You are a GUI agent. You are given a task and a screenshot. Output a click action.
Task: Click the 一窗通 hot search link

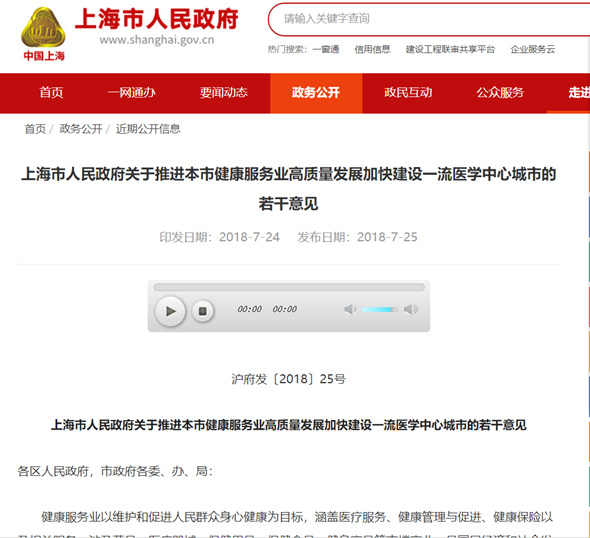326,49
